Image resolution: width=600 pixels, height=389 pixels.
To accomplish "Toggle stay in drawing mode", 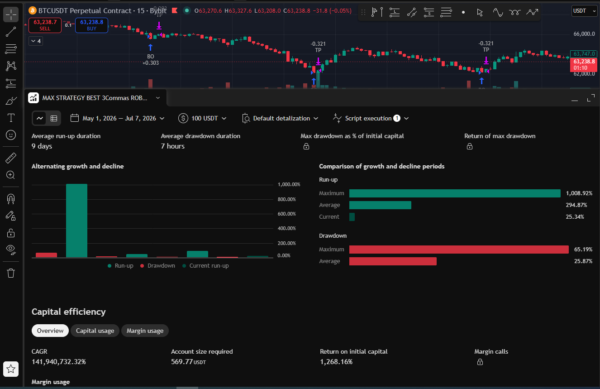I will (11, 216).
